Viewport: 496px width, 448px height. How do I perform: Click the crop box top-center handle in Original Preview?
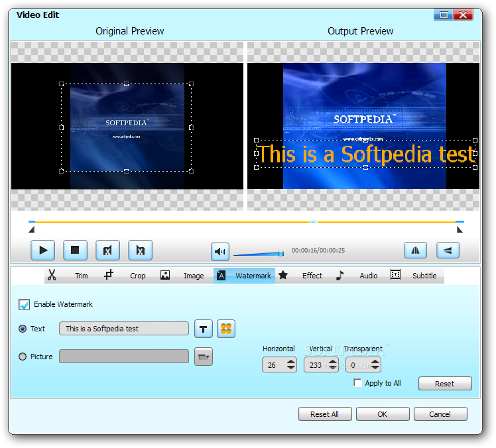click(126, 84)
